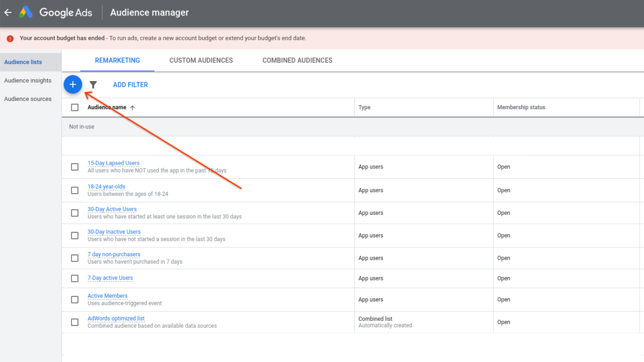Open the 30-Day Active Users audience

pyautogui.click(x=112, y=209)
